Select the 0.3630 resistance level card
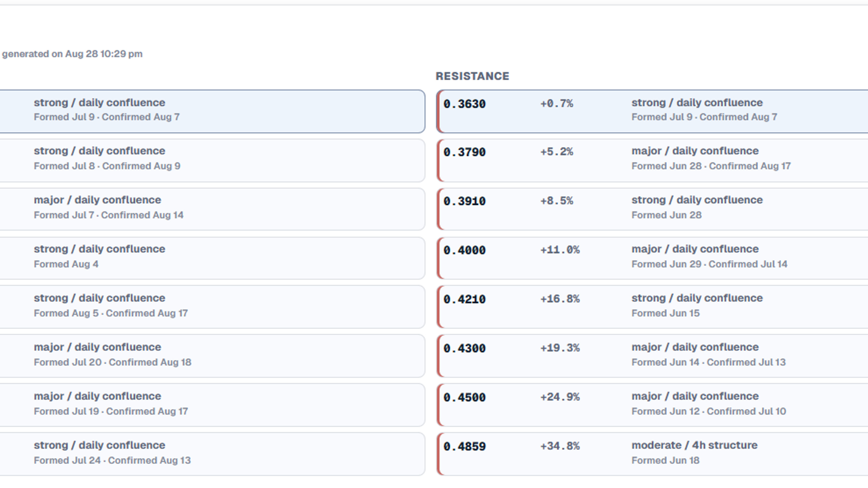Screen dimensions: 868x488 (x=652, y=111)
